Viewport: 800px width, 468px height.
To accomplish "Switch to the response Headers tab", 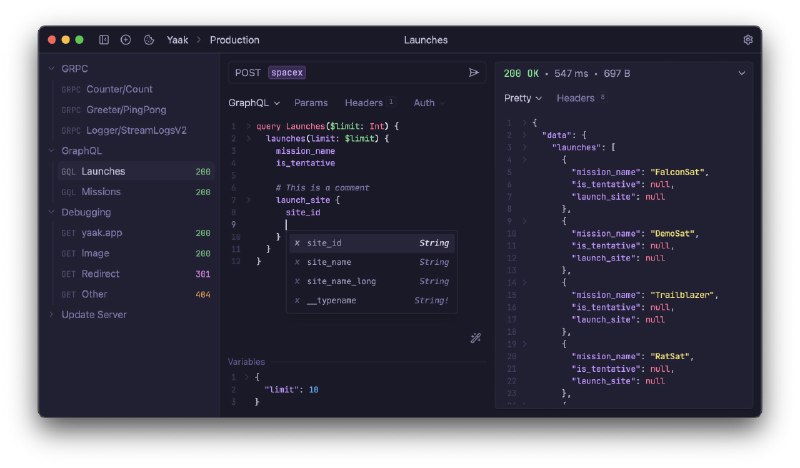I will (x=576, y=98).
